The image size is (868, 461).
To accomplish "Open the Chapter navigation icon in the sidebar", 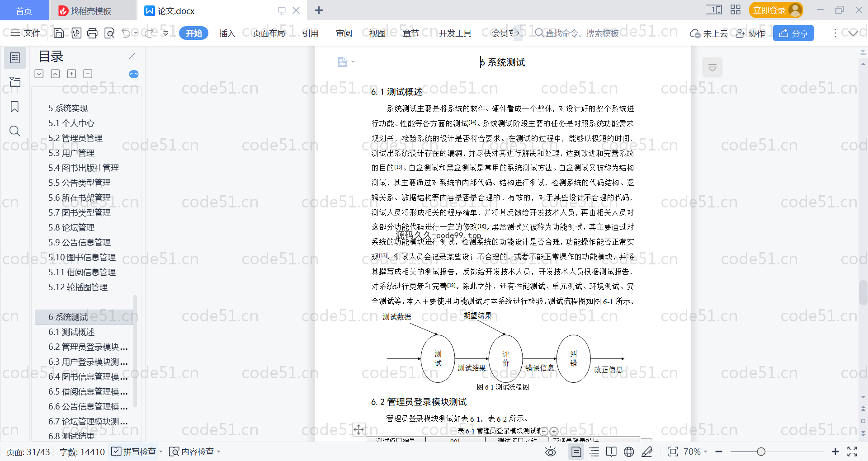I will coord(15,82).
